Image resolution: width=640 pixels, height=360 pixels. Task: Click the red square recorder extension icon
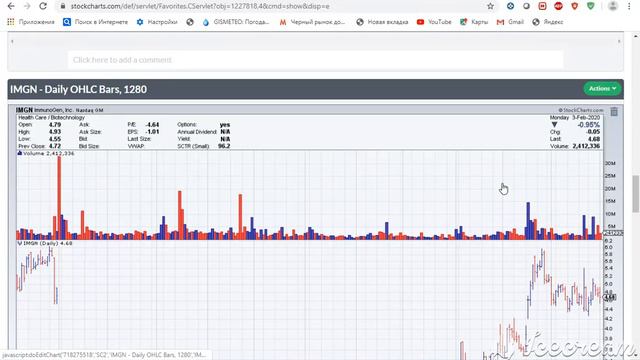point(542,6)
